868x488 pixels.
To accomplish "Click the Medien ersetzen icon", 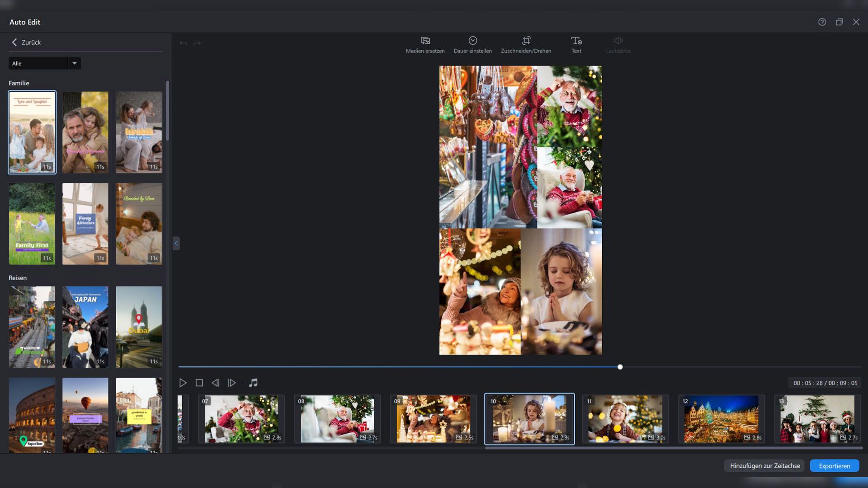I will click(425, 41).
